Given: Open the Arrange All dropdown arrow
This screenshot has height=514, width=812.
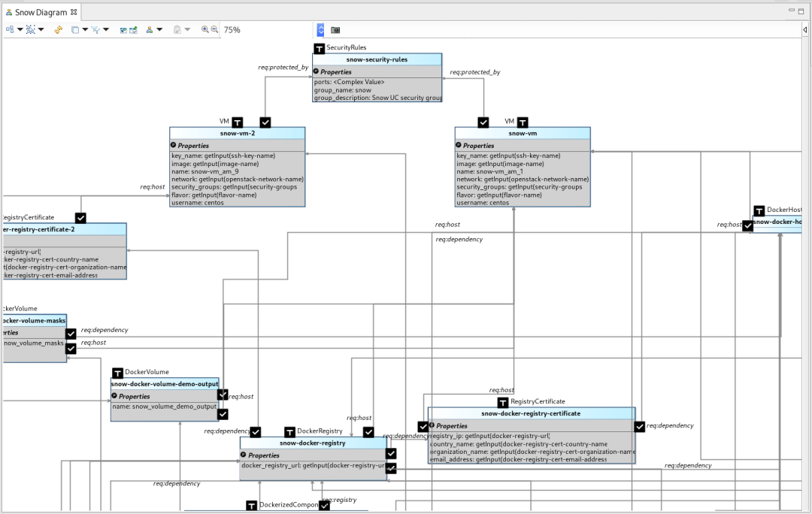Looking at the screenshot, I should [x=20, y=29].
